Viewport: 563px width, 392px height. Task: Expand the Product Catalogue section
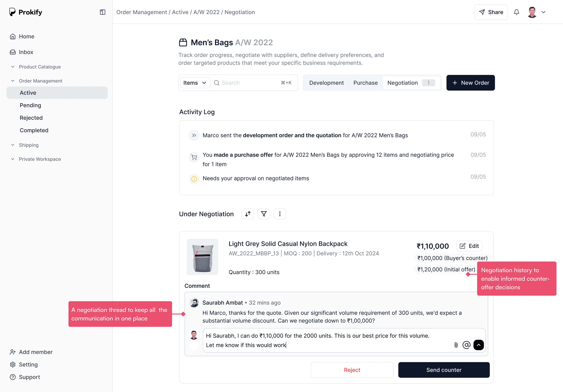tap(13, 67)
